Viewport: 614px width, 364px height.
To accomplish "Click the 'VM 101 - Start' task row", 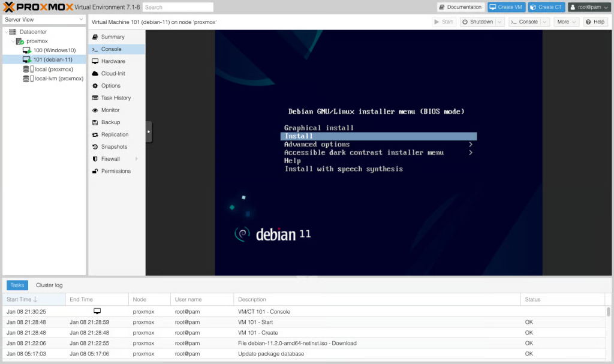I will (x=304, y=322).
